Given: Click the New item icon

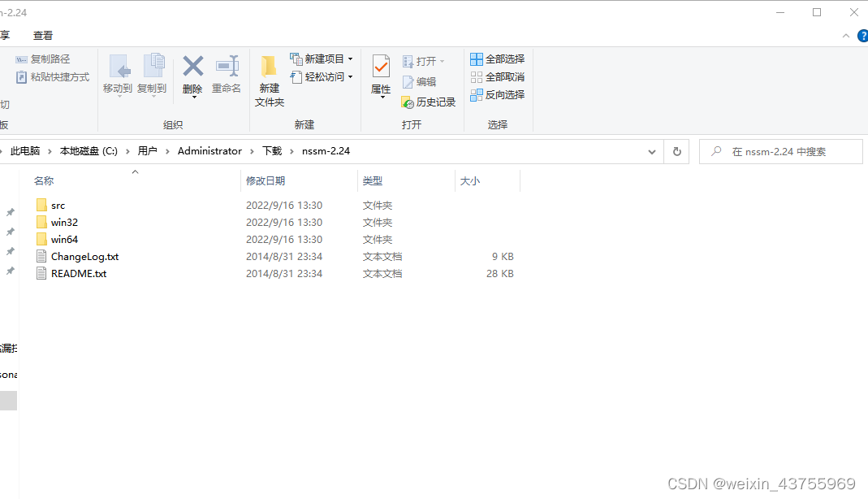Looking at the screenshot, I should (x=296, y=59).
